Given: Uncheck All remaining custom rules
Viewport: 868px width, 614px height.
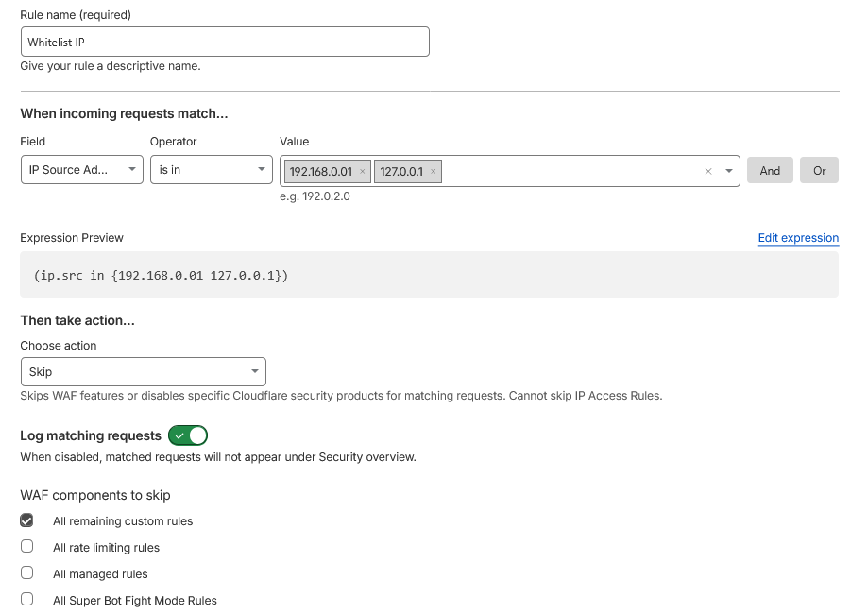Looking at the screenshot, I should click(27, 520).
